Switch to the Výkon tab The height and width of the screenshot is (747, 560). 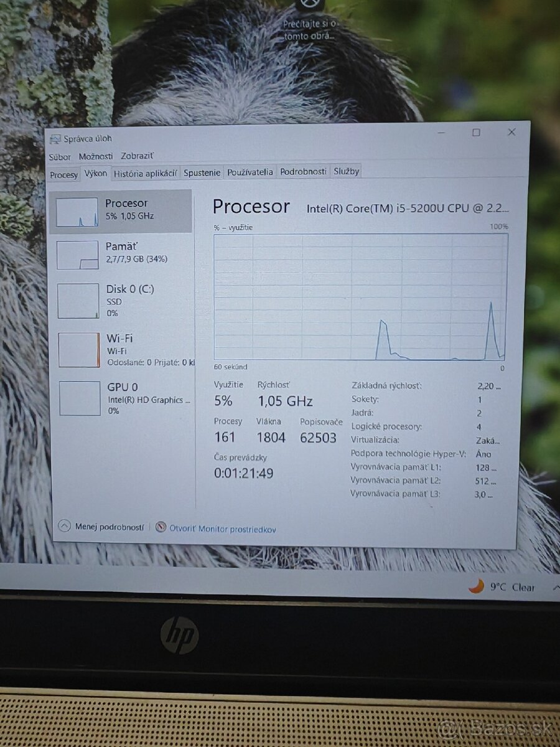pos(95,174)
